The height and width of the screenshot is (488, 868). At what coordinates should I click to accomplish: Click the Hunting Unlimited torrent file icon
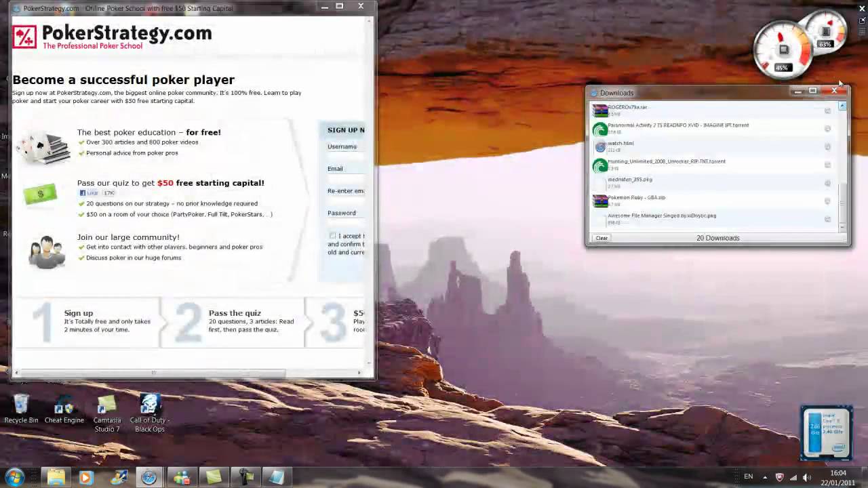click(600, 165)
